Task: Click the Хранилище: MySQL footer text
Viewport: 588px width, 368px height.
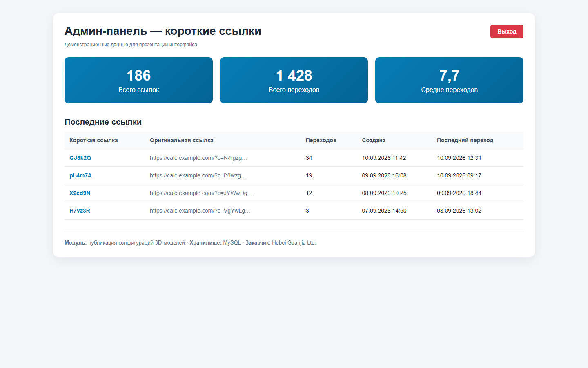Action: pyautogui.click(x=215, y=242)
